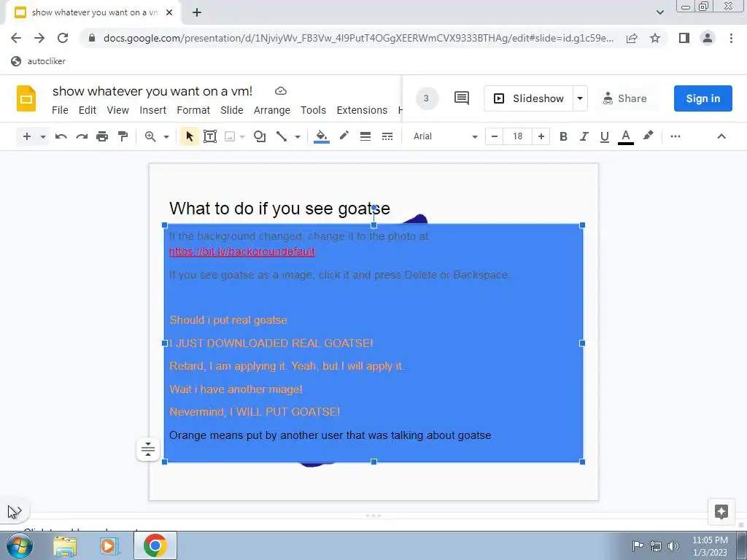Expand the zoom level dropdown
Viewport: 747px width, 560px height.
(166, 137)
